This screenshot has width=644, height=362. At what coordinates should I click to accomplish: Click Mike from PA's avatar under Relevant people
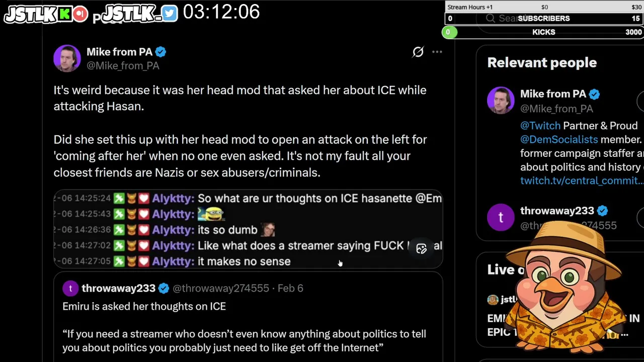pos(501,101)
